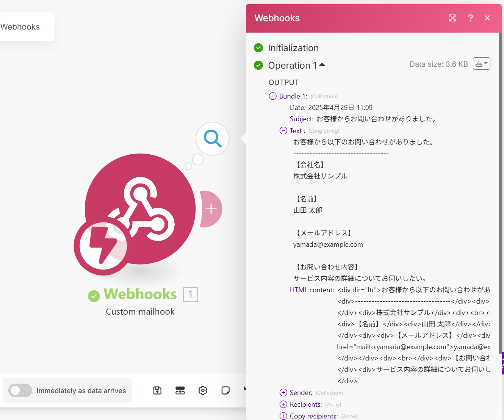Click the Webhooks panel vertical scrollbar
Screen dimensions: 504x420
coord(500,193)
